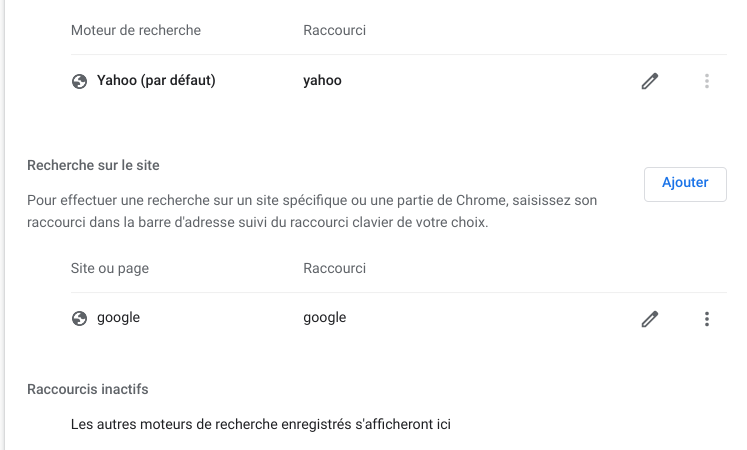The width and height of the screenshot is (747, 450).
Task: Click Raccourci header in site search table
Action: [334, 268]
